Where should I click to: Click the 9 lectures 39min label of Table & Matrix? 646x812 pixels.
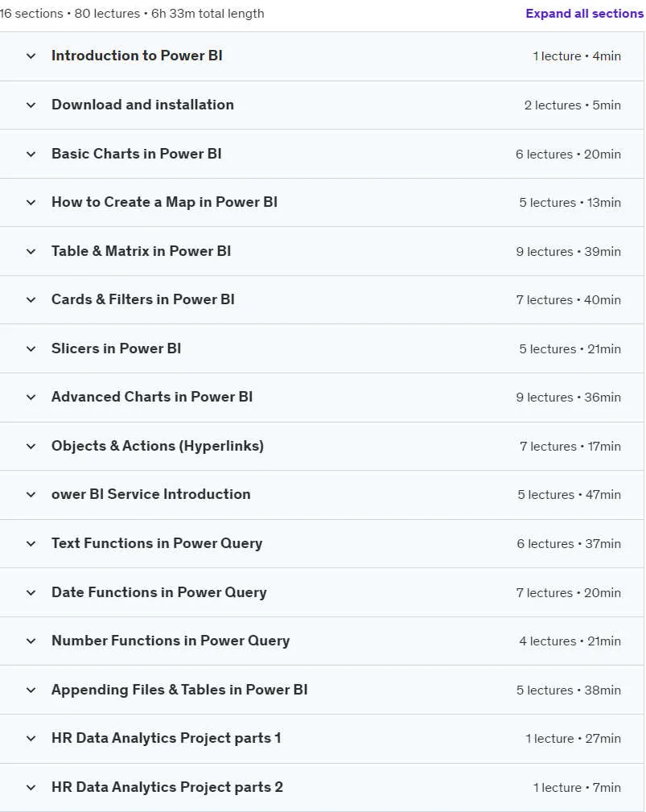coord(568,252)
